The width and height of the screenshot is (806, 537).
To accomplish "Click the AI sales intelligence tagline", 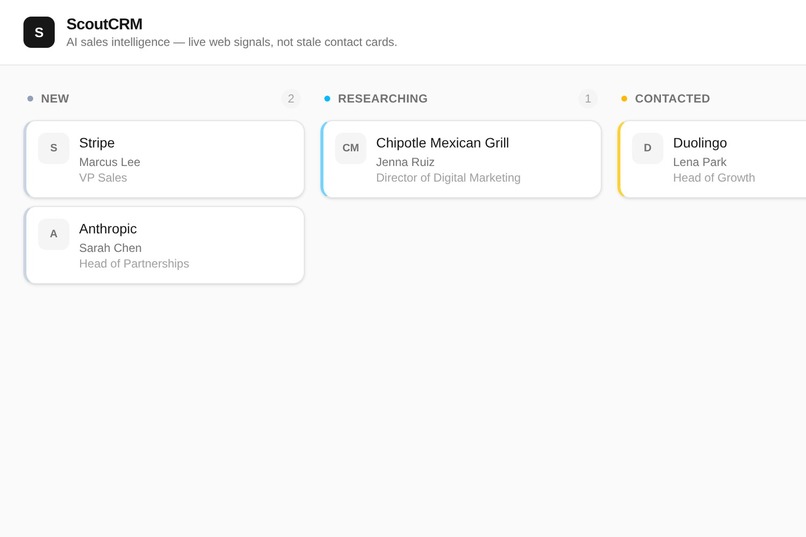I will coord(232,42).
